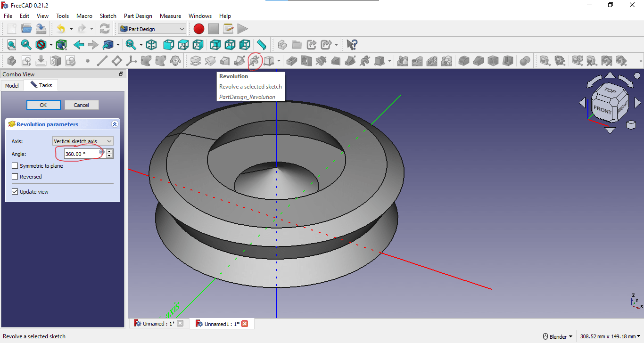This screenshot has height=343, width=644.
Task: Uncheck the Update view checkbox
Action: point(15,192)
